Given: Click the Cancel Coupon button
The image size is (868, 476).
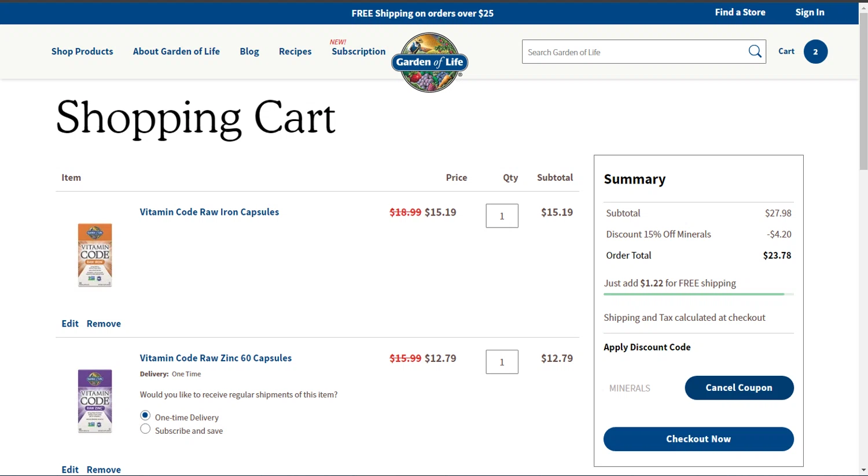Looking at the screenshot, I should point(739,388).
